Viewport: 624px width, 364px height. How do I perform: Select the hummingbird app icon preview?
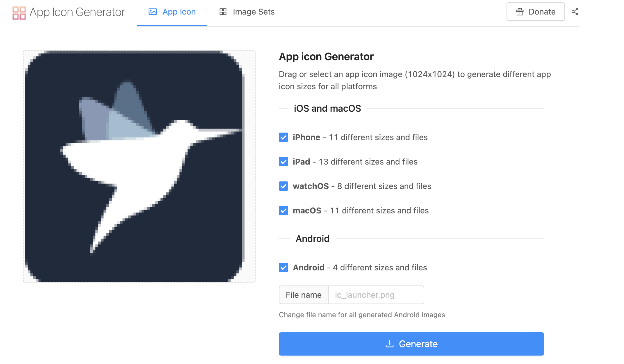coord(139,166)
